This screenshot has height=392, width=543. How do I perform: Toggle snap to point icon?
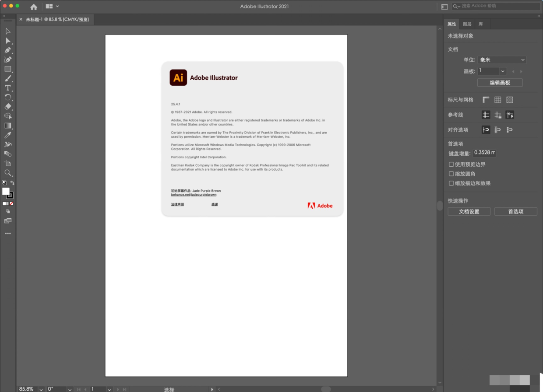point(486,129)
